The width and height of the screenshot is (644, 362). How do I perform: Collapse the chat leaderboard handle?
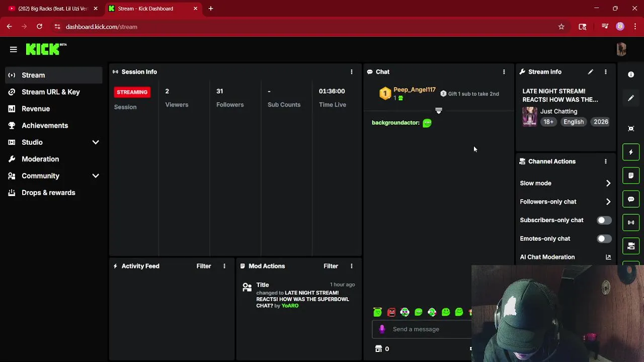point(439,111)
